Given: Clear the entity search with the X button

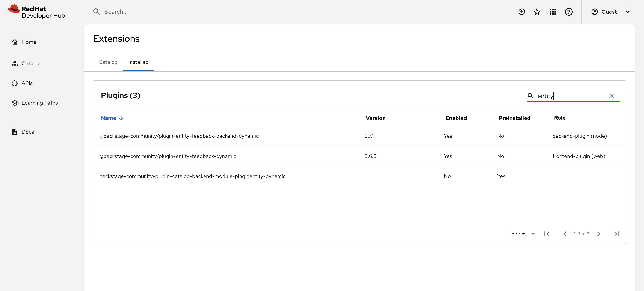Looking at the screenshot, I should (x=612, y=96).
